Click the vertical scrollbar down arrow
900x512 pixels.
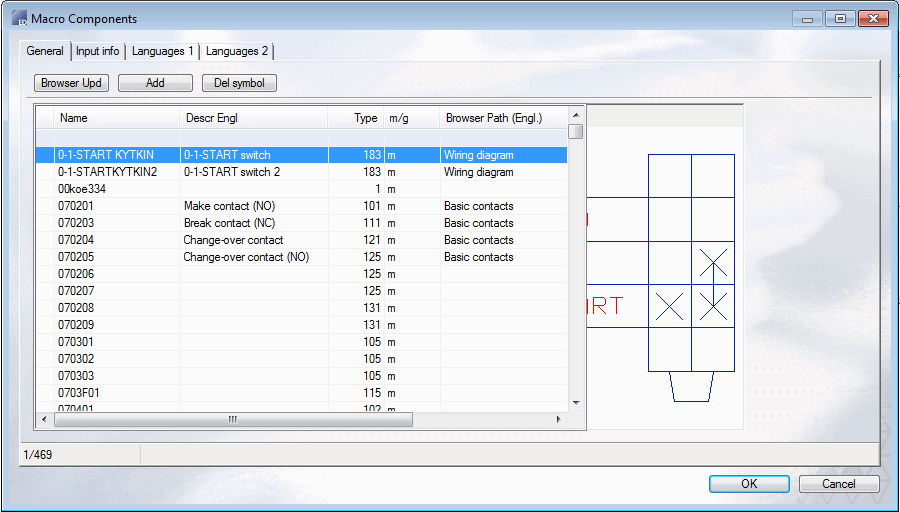575,402
